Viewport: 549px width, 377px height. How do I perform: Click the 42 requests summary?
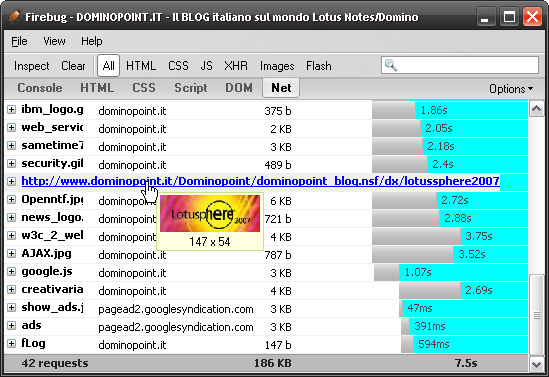(x=55, y=363)
